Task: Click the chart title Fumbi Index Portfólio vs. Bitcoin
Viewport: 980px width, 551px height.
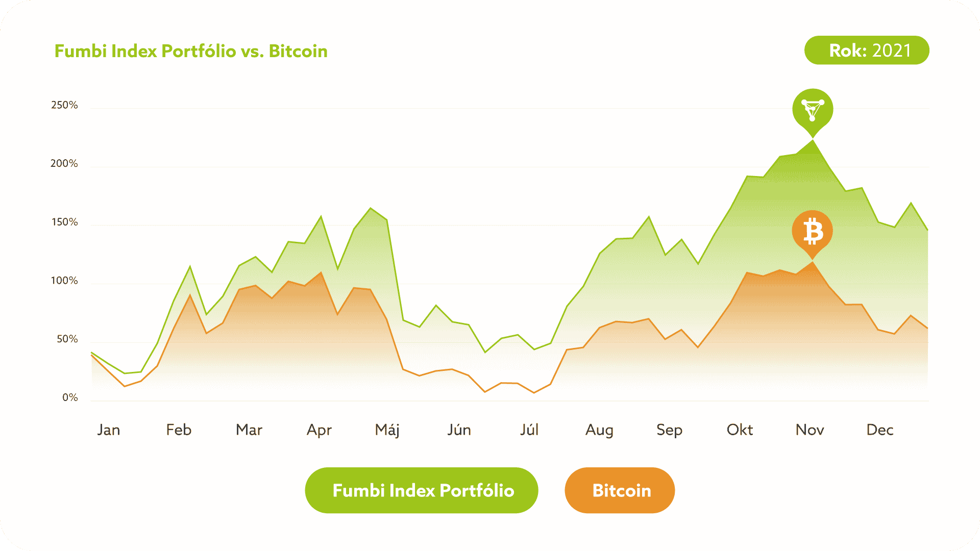Action: coord(191,51)
